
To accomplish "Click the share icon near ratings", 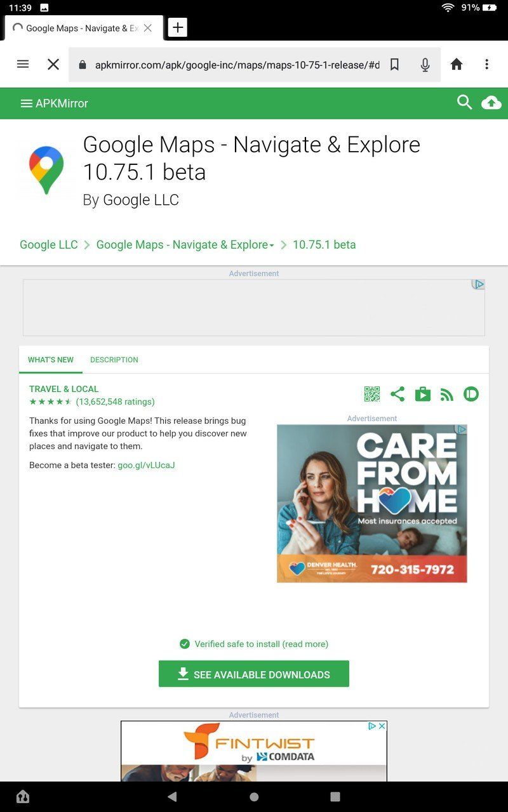I will pos(398,394).
